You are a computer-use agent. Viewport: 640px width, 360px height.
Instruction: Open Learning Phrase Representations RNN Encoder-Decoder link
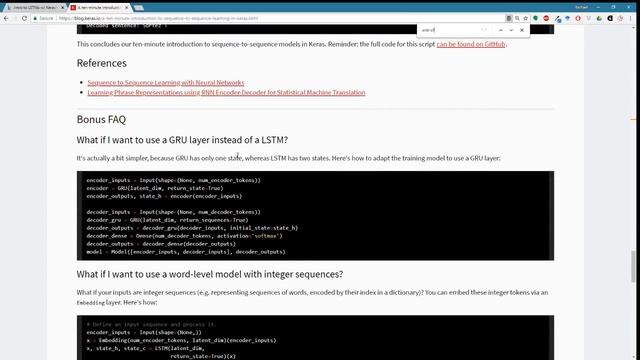(x=226, y=93)
